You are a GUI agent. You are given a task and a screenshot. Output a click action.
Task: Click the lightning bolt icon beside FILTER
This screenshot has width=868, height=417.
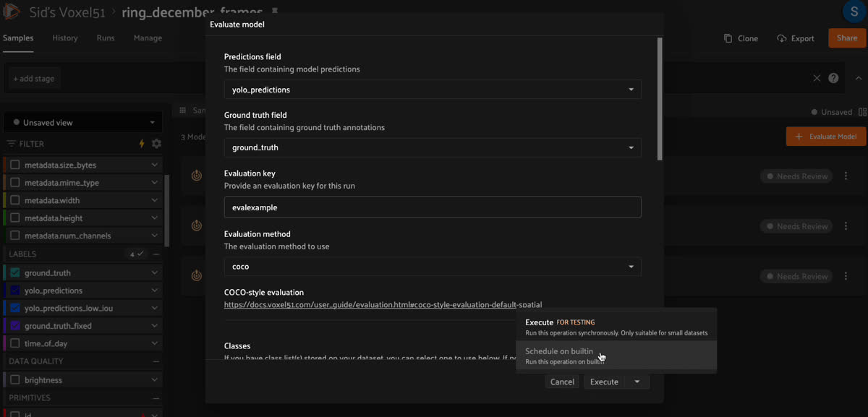pos(142,144)
